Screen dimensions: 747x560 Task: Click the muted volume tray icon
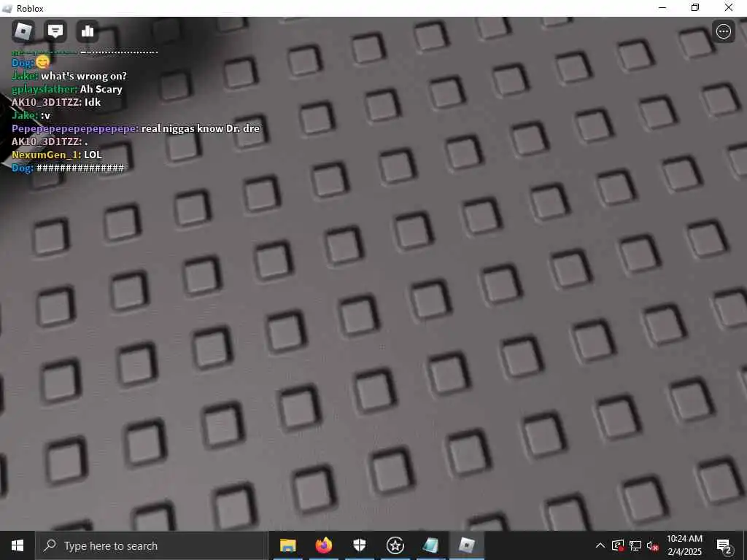click(652, 545)
